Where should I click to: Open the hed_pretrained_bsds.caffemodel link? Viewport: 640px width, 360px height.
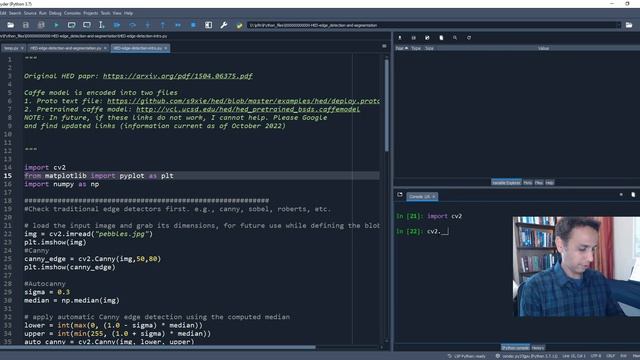click(248, 109)
